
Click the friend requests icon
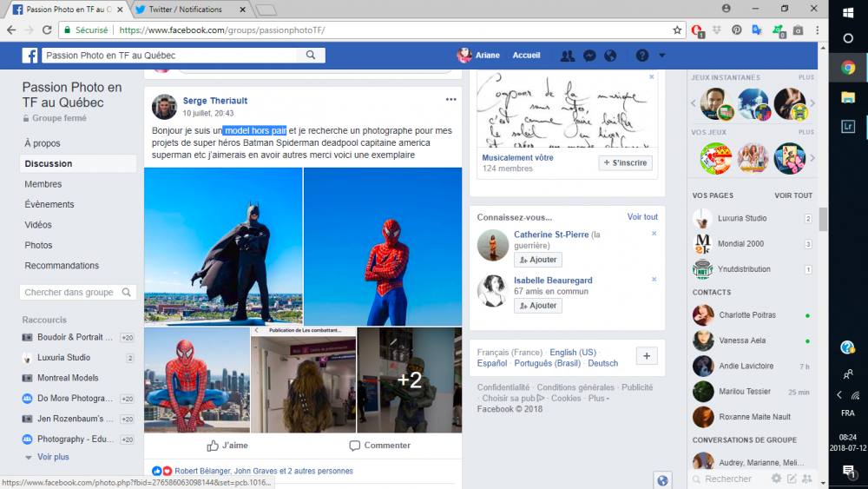568,56
